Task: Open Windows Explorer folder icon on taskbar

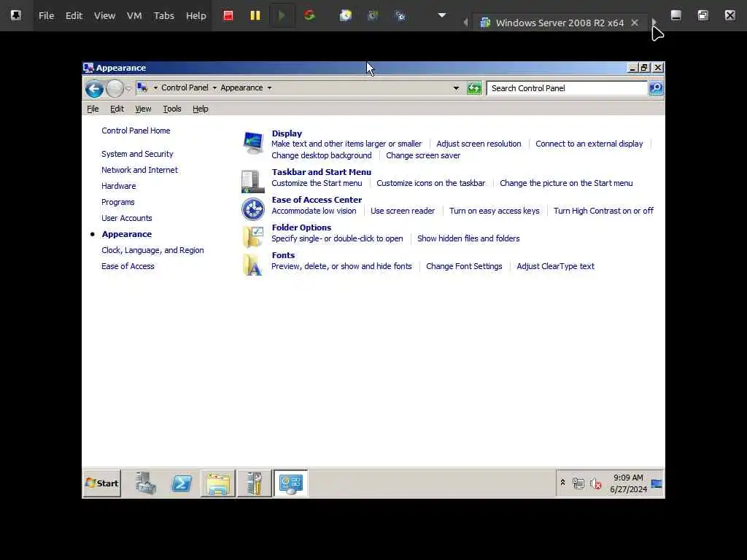Action: [x=218, y=483]
